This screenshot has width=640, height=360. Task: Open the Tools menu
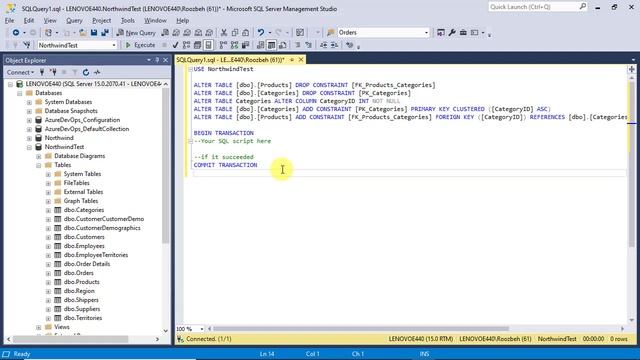click(127, 20)
